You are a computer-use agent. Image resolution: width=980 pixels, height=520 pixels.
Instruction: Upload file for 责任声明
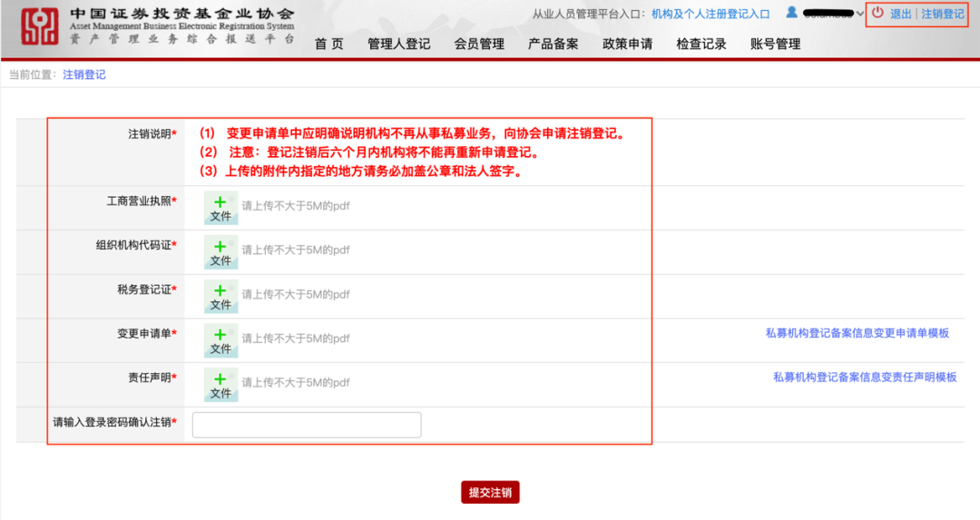pyautogui.click(x=220, y=385)
